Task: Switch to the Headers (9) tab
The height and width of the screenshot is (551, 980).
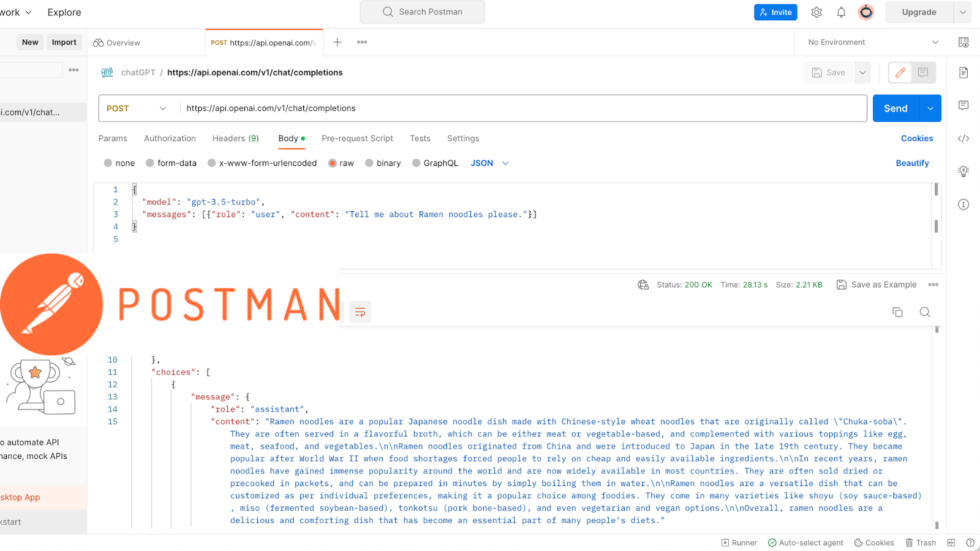Action: pos(235,138)
